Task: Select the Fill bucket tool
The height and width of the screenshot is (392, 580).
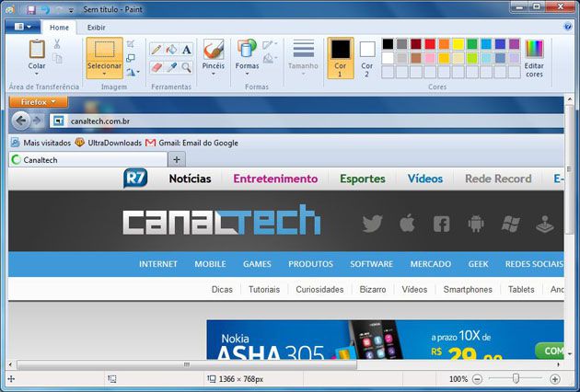Action: [171, 49]
